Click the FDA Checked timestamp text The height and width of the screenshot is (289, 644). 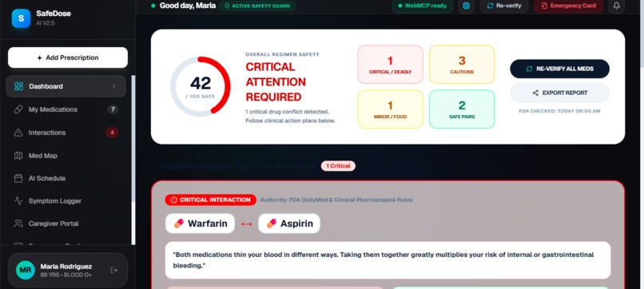coord(559,111)
